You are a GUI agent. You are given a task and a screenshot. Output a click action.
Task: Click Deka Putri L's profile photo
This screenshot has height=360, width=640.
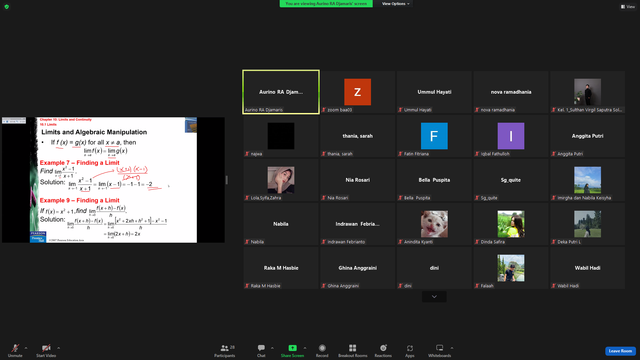587,224
